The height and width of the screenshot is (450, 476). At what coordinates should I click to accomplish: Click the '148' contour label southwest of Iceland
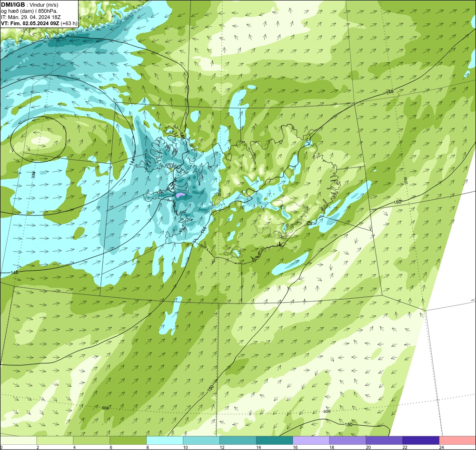coord(204,230)
